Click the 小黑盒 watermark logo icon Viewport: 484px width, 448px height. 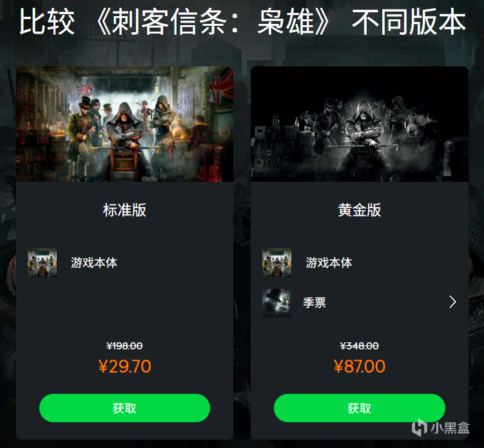pyautogui.click(x=420, y=427)
